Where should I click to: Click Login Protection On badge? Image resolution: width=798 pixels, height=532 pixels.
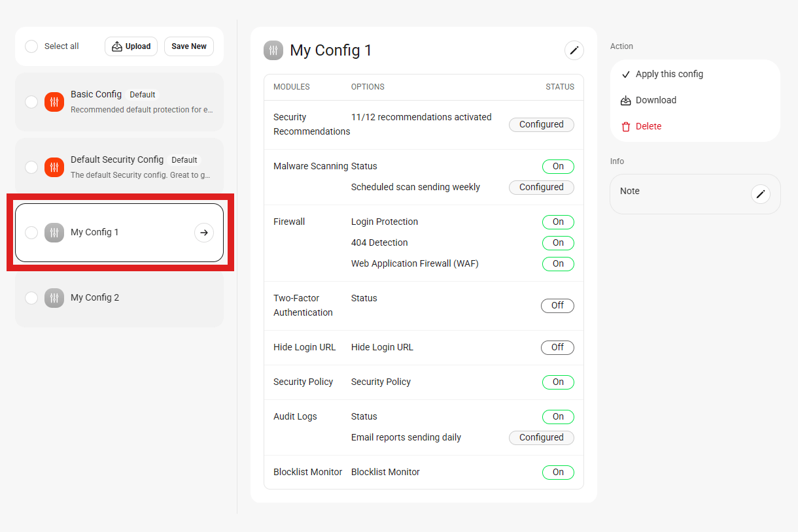pos(558,222)
